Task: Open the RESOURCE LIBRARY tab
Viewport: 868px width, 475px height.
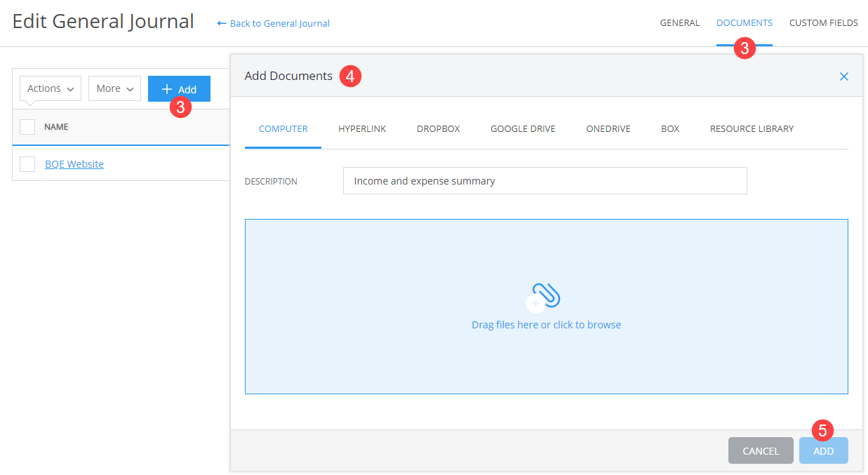Action: coord(751,128)
